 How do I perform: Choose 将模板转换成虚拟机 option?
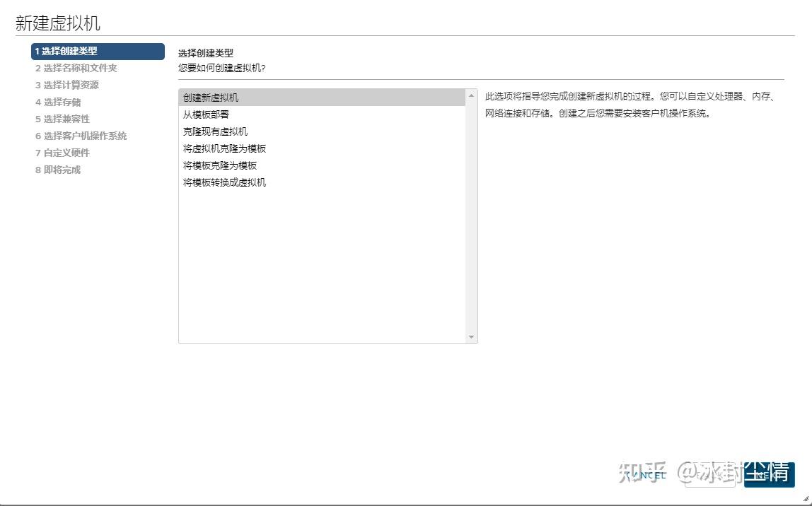click(x=322, y=182)
